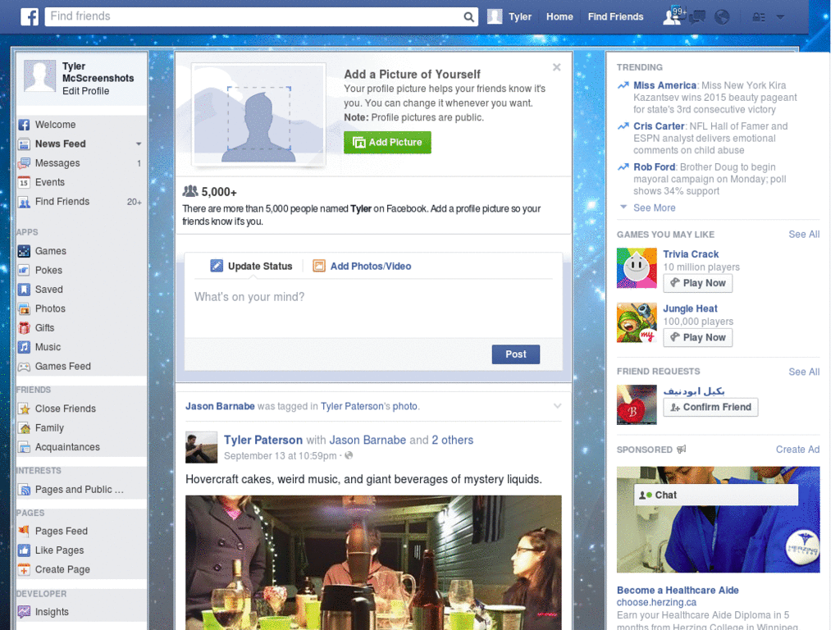Open privacy shortcuts lock icon
The width and height of the screenshot is (840, 630).
(x=759, y=17)
